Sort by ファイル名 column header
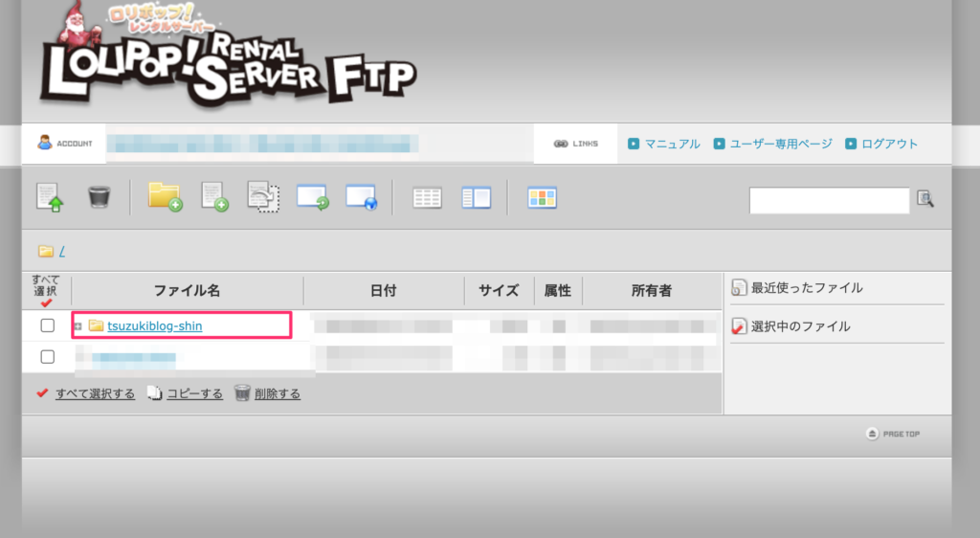The height and width of the screenshot is (538, 980). [187, 291]
